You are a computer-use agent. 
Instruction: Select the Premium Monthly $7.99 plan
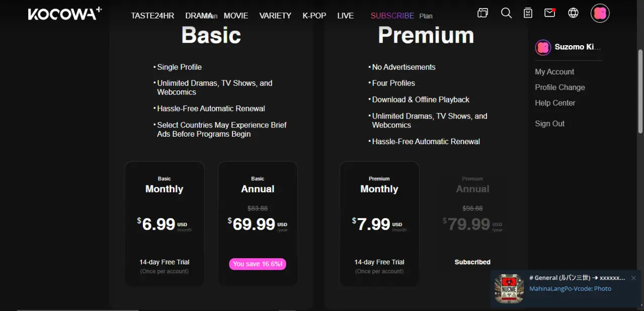379,224
